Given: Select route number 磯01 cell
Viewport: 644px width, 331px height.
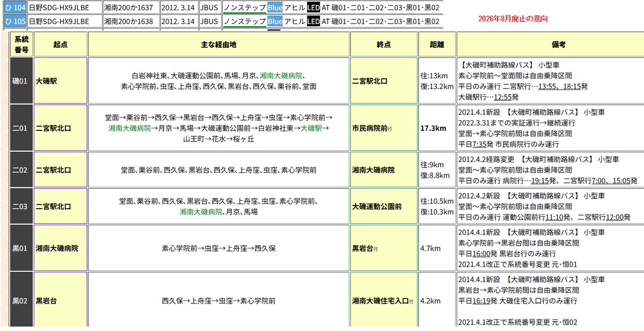Looking at the screenshot, I should tap(22, 81).
